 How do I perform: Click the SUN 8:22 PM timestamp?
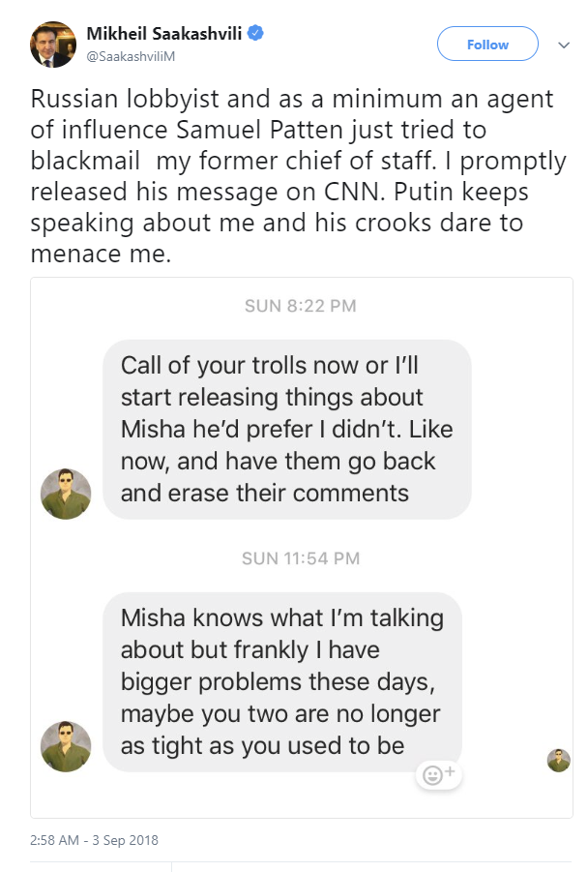[301, 306]
